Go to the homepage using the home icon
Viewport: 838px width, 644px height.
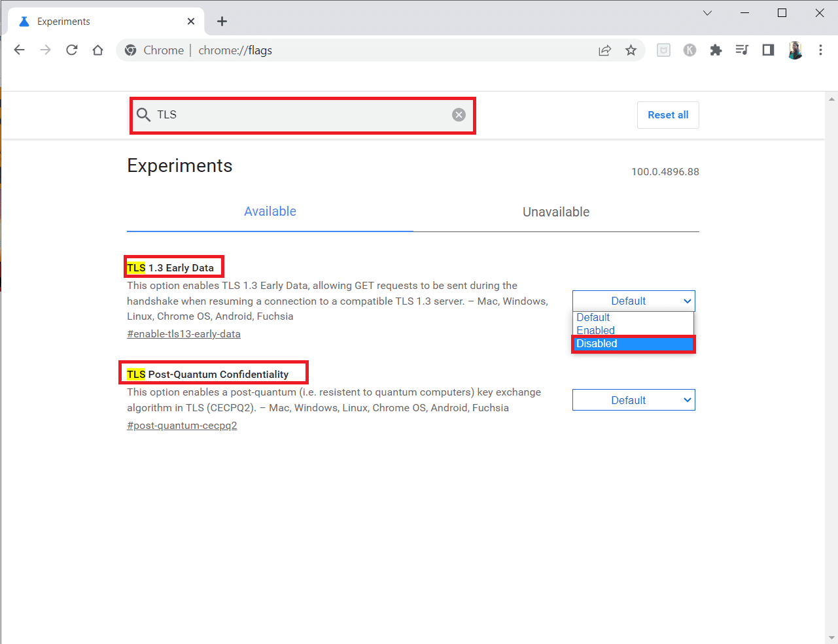click(x=98, y=50)
